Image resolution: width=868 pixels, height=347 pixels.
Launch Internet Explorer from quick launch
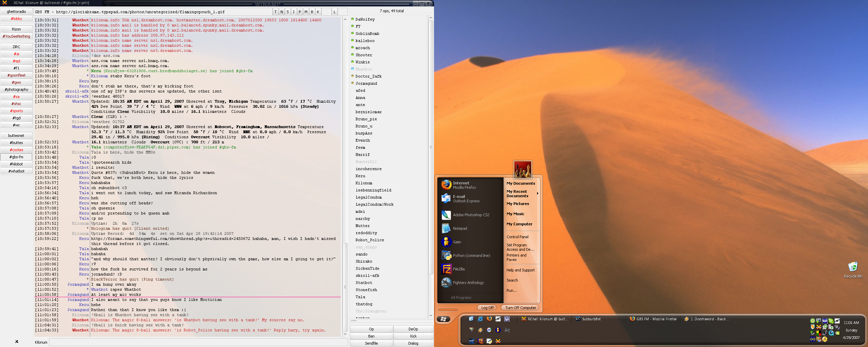click(480, 319)
